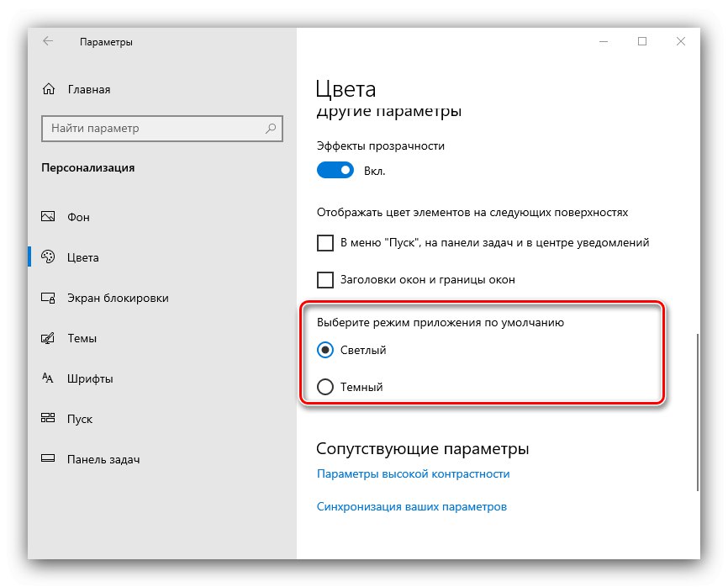Screen dimensions: 728x587
Task: Open the Экран блокировки icon
Action: pos(49,298)
